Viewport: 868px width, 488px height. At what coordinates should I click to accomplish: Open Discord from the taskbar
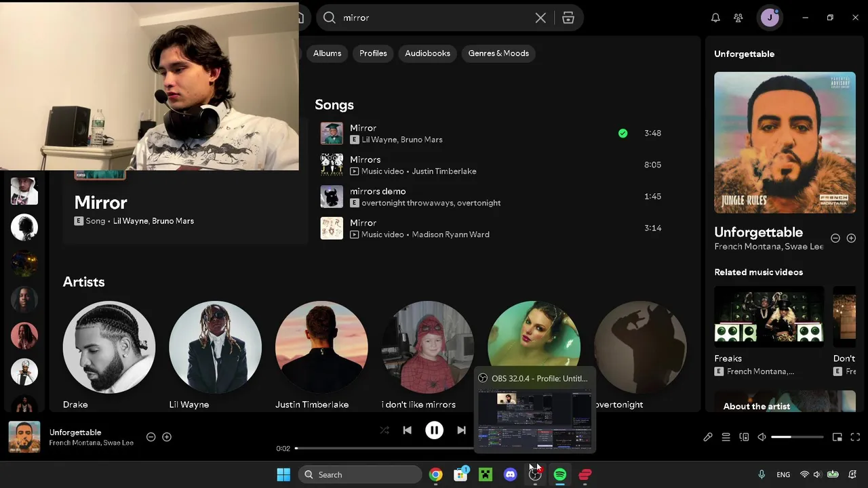click(x=511, y=474)
